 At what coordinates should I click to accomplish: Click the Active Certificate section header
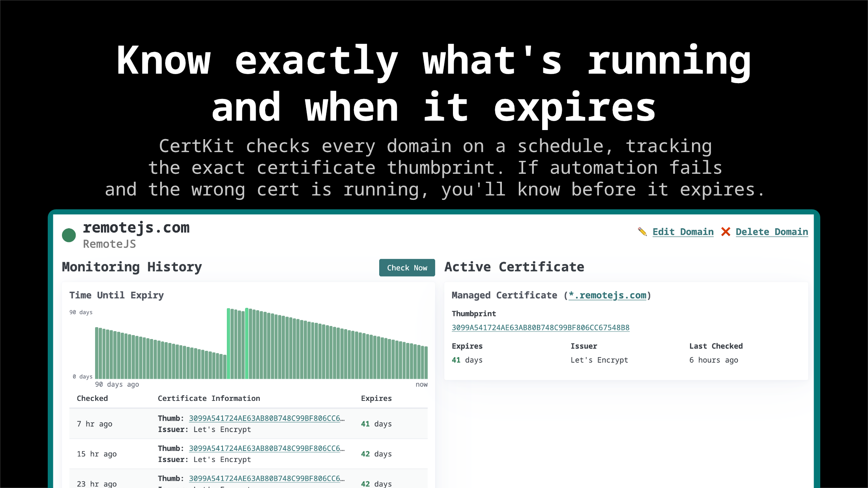(x=514, y=267)
